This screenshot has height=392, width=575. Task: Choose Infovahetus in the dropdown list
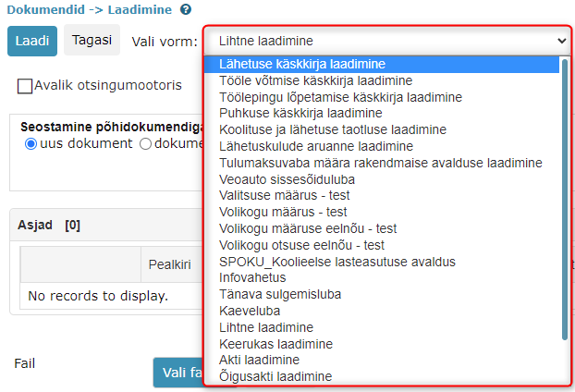pos(252,277)
